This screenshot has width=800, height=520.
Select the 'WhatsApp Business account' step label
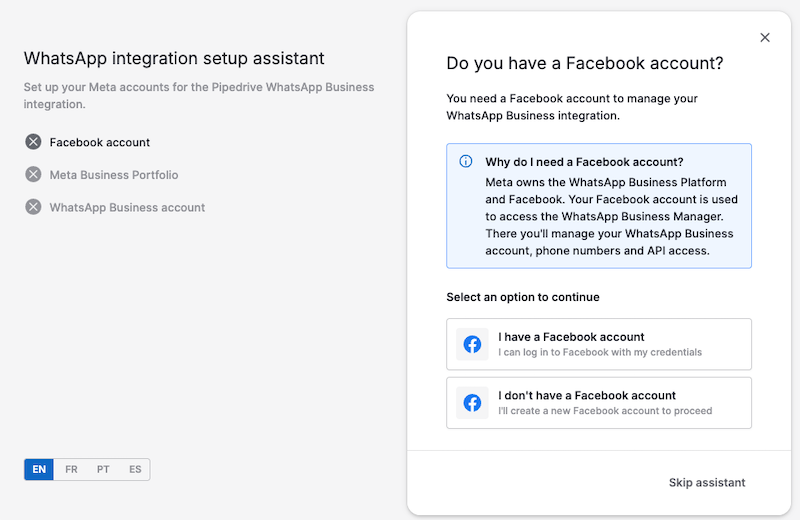[x=127, y=208]
